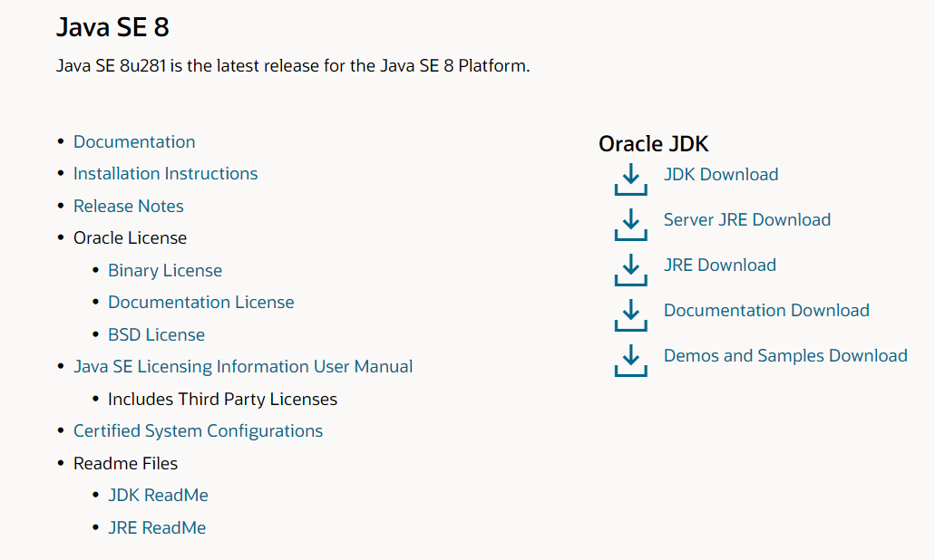Click the Java SE 8 heading

pyautogui.click(x=112, y=27)
